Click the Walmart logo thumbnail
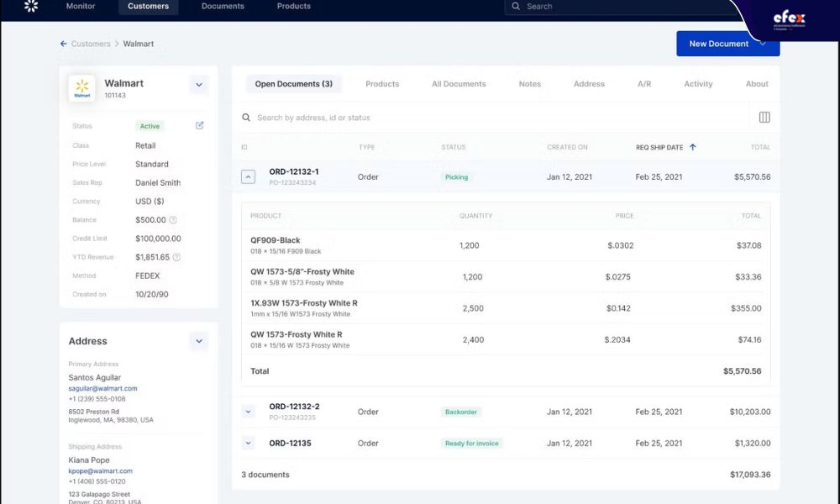 pyautogui.click(x=82, y=88)
